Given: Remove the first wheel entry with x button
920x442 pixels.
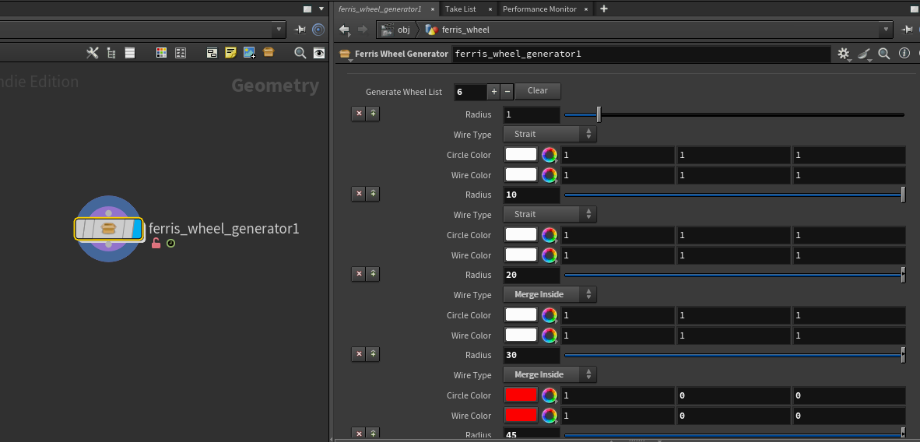Looking at the screenshot, I should tap(358, 113).
